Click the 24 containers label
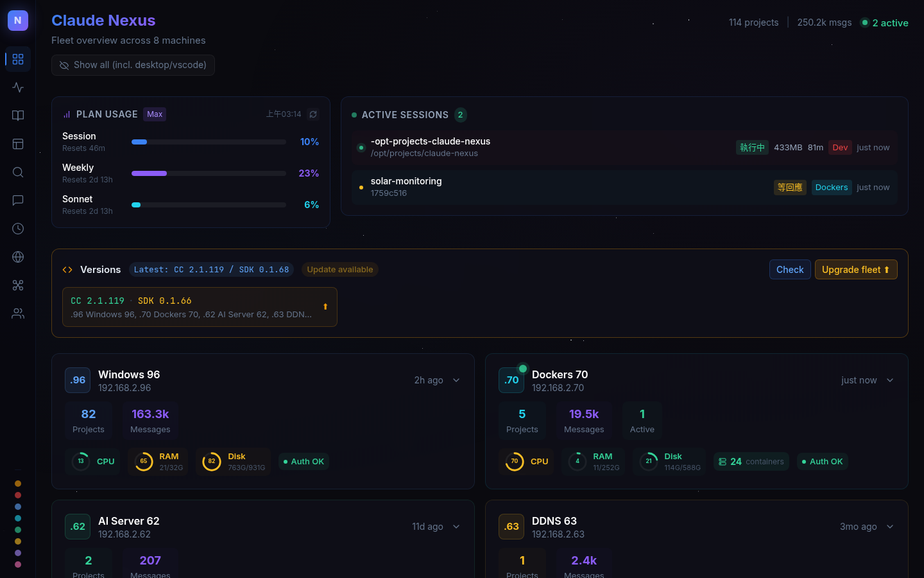 [x=751, y=462]
